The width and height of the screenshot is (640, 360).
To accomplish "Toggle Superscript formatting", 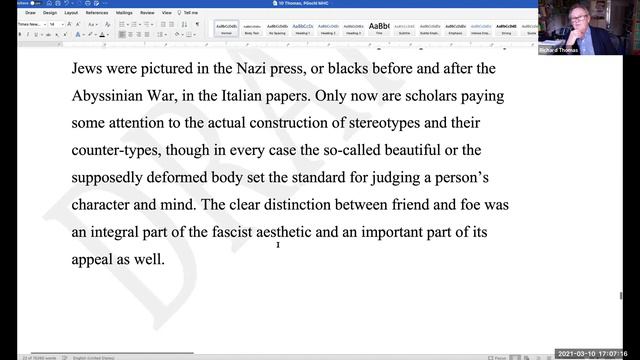I will (x=65, y=35).
